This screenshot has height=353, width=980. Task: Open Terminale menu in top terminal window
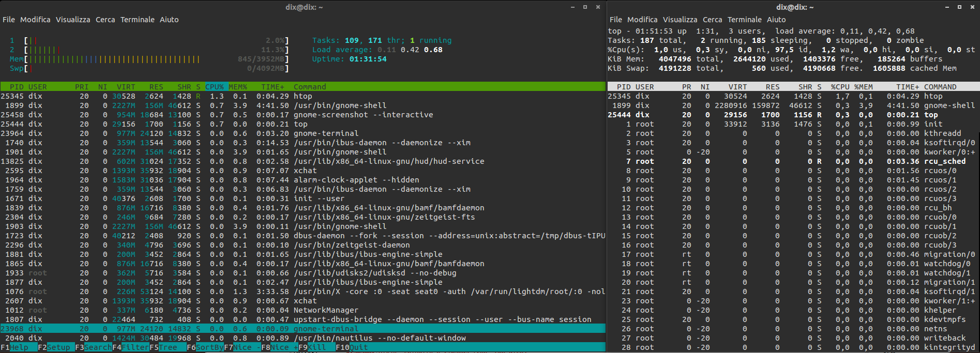pos(745,20)
